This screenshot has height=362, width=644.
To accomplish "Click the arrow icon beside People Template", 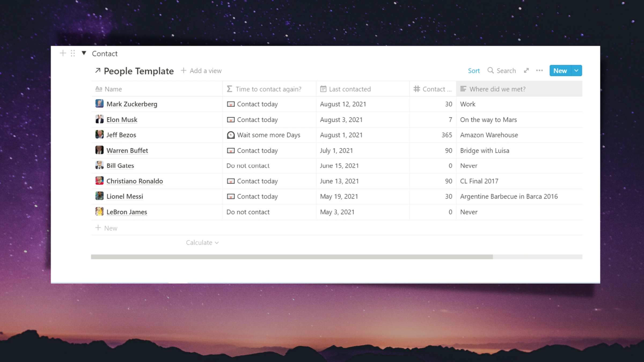I will click(98, 71).
